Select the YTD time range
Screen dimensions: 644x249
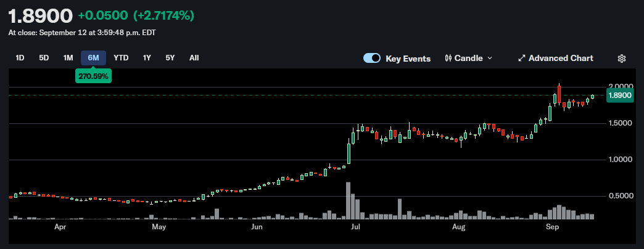coord(121,58)
